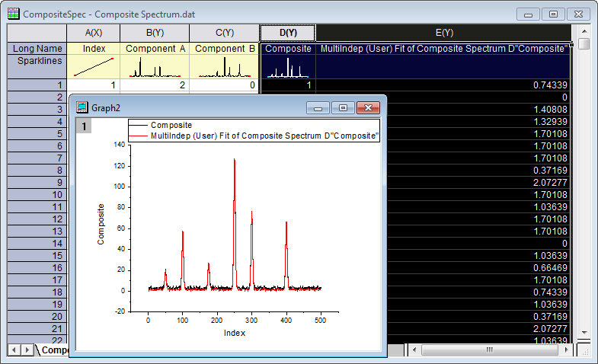Viewport: 598px width, 364px height.
Task: Maximize the Graph2 window
Action: tap(344, 108)
